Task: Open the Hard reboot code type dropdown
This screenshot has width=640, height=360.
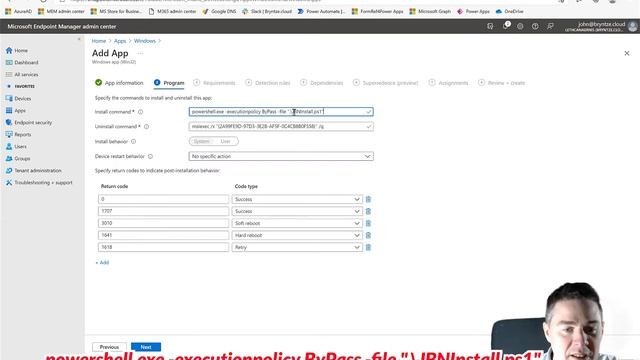Action: pyautogui.click(x=297, y=235)
